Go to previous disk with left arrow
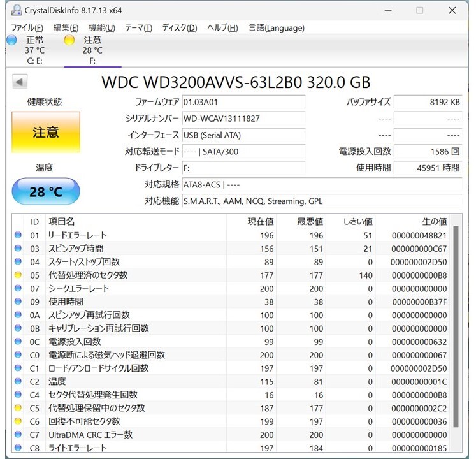The image size is (476, 459). 20,82
